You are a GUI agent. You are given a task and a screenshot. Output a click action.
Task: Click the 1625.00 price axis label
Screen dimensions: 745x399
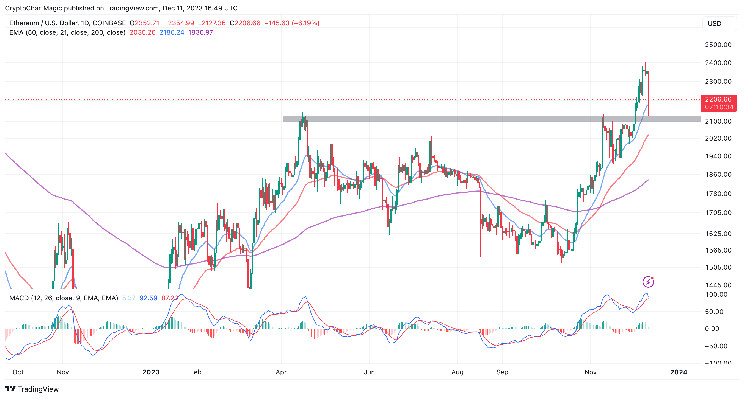pyautogui.click(x=718, y=233)
